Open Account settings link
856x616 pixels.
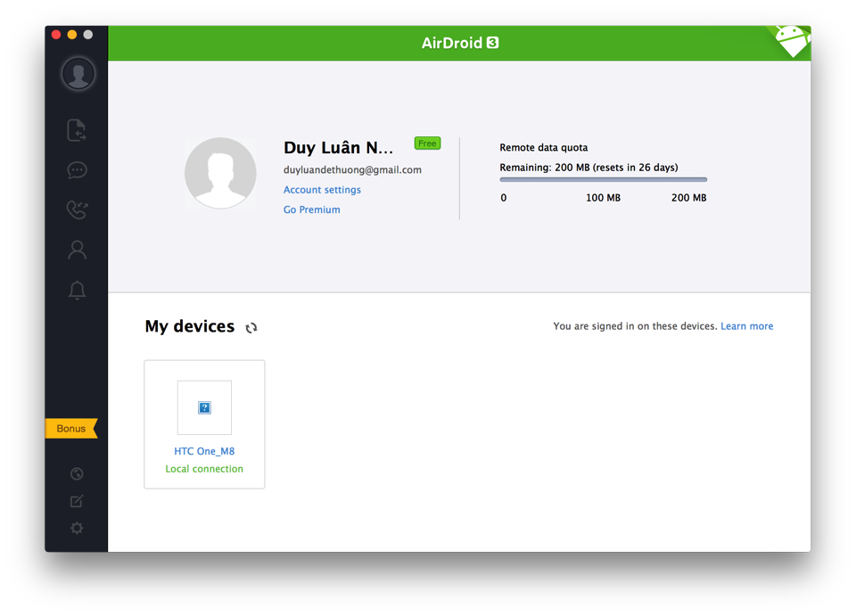[x=322, y=189]
